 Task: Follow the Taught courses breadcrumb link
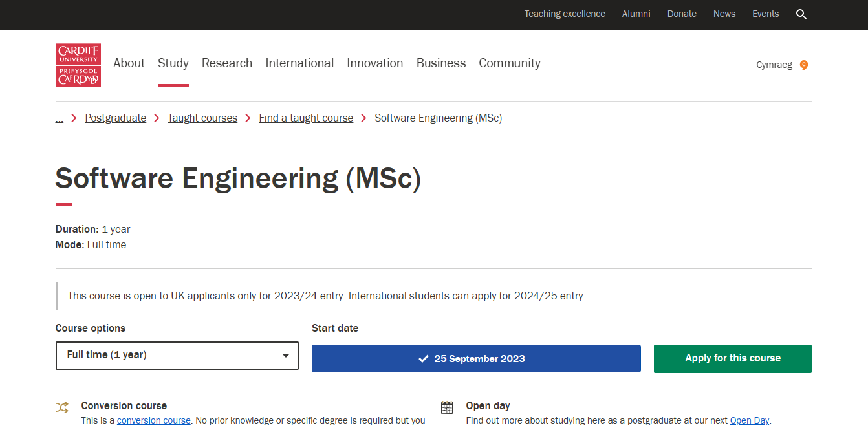[202, 118]
